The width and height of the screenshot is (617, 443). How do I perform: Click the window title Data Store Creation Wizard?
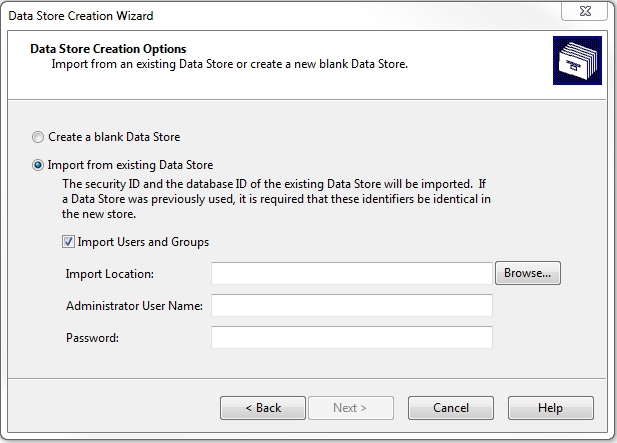point(81,16)
